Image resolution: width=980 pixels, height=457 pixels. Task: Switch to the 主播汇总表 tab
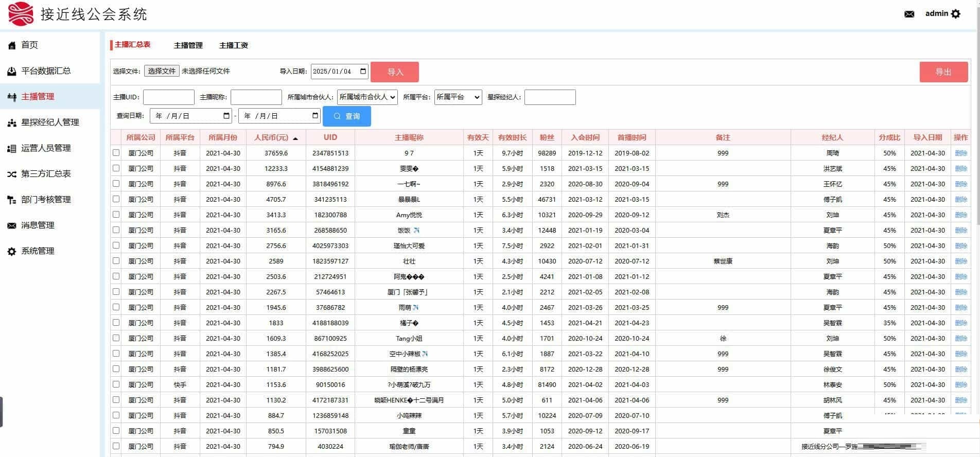point(132,45)
